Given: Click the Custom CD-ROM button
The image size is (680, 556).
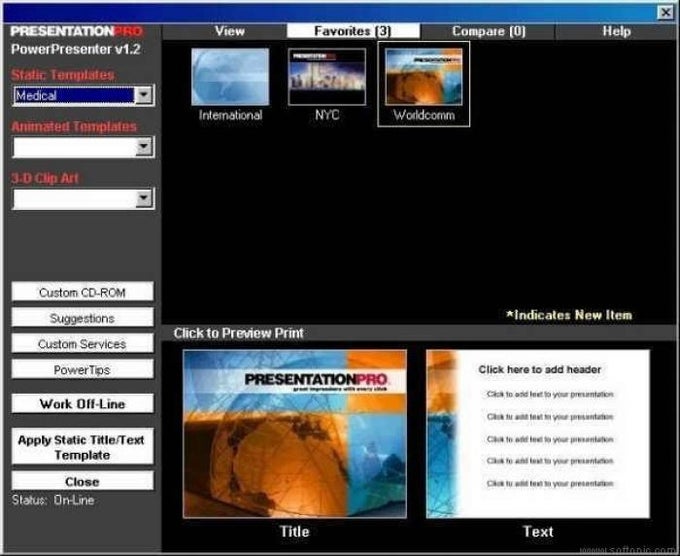Looking at the screenshot, I should coord(82,292).
